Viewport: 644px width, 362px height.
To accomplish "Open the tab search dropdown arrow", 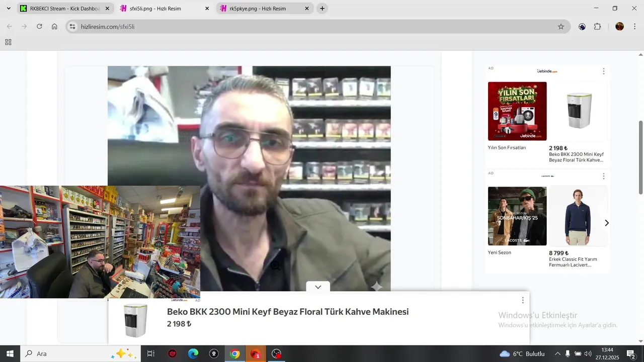I will pyautogui.click(x=9, y=9).
